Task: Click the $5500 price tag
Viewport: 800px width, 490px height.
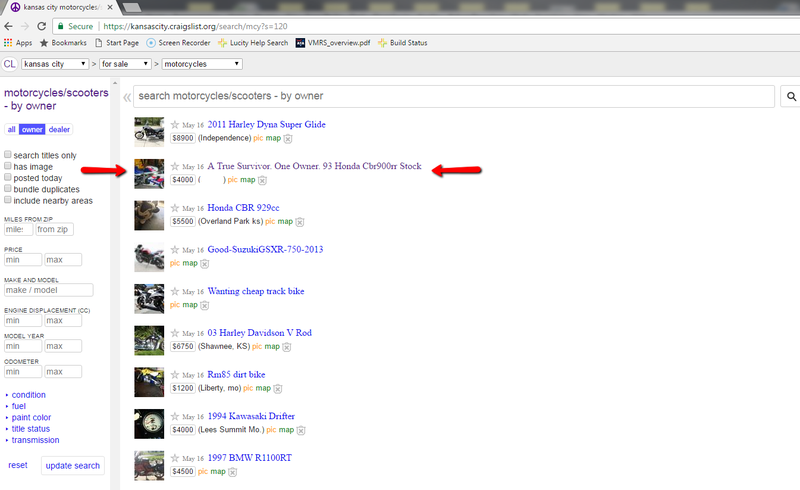Action: coord(183,222)
